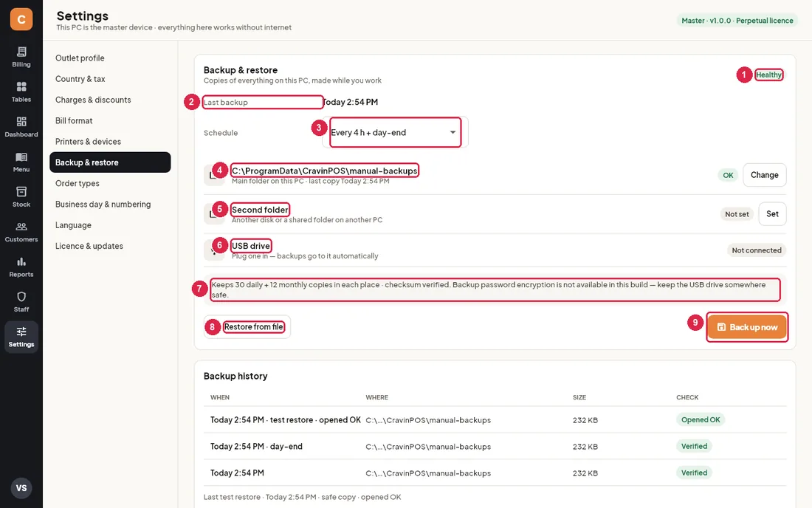Go to Tables view icon
This screenshot has height=508, width=812.
[21, 86]
